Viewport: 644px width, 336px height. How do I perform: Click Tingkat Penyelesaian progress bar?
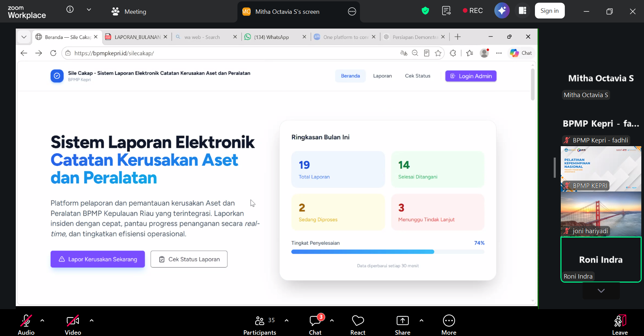tap(388, 252)
